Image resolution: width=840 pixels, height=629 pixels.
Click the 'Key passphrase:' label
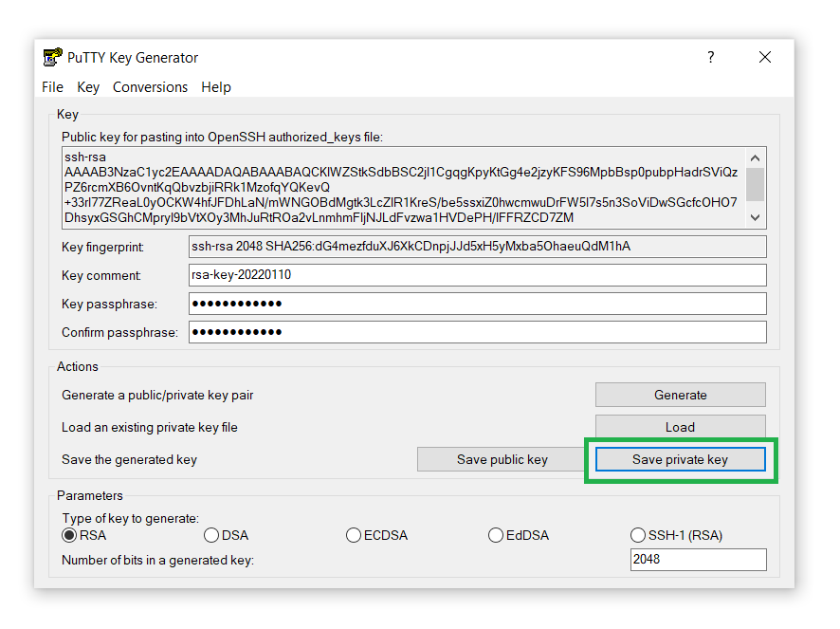coord(109,304)
